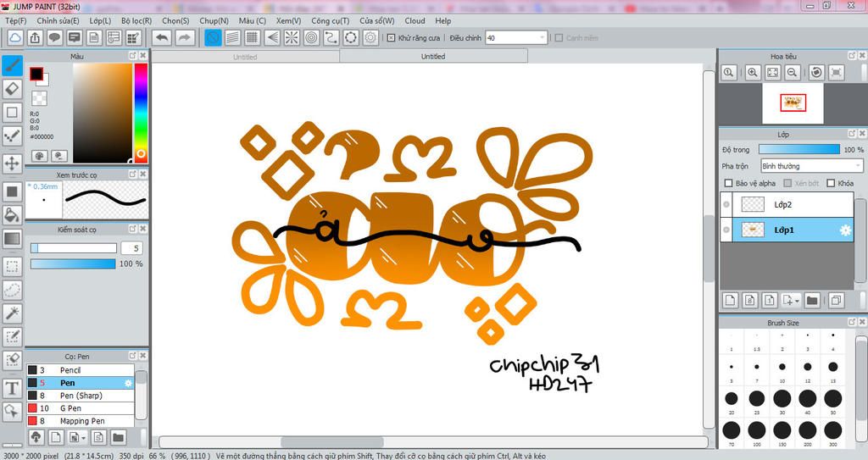
Task: Open settings gear of Lớp1 layer
Action: click(x=845, y=230)
